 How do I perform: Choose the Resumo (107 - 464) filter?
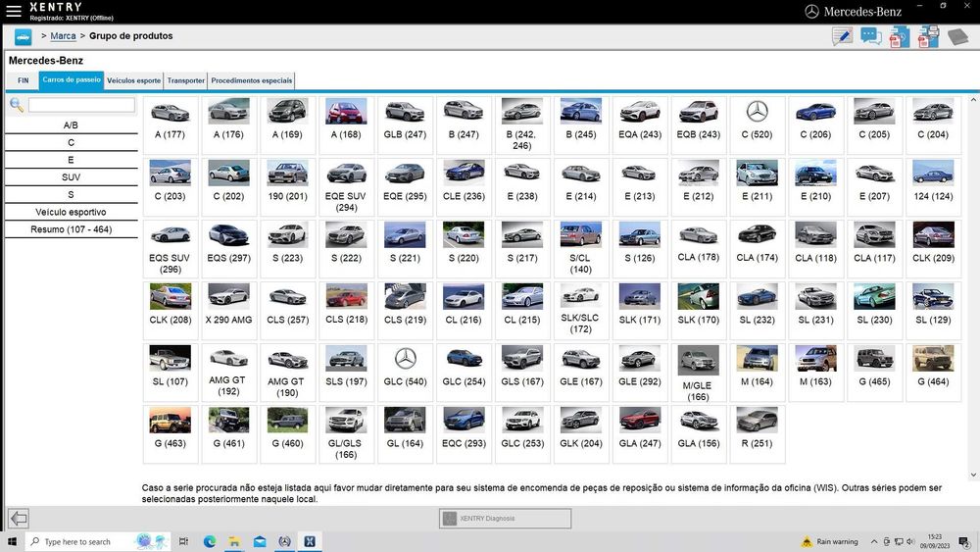pyautogui.click(x=71, y=229)
